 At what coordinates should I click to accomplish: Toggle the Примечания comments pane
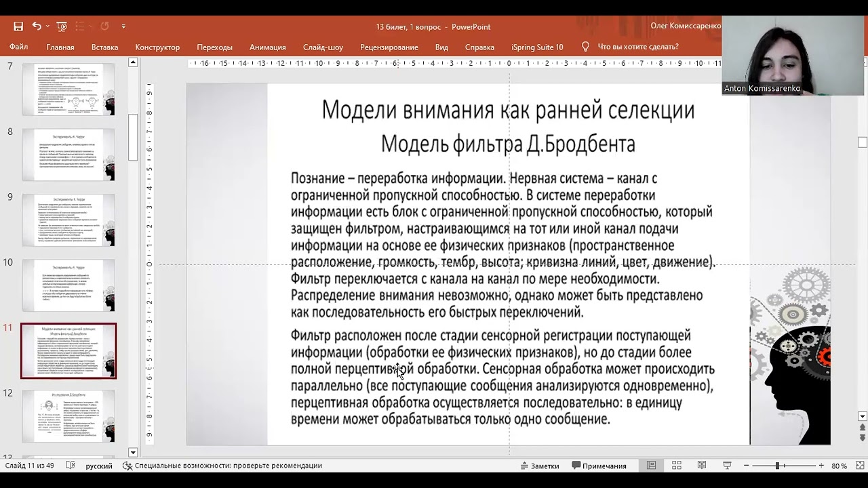tap(599, 466)
